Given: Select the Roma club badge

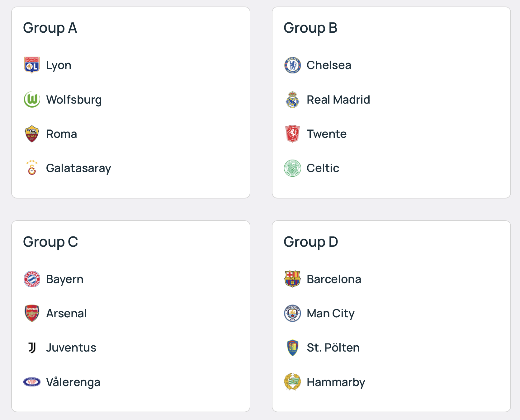Looking at the screenshot, I should (x=32, y=134).
